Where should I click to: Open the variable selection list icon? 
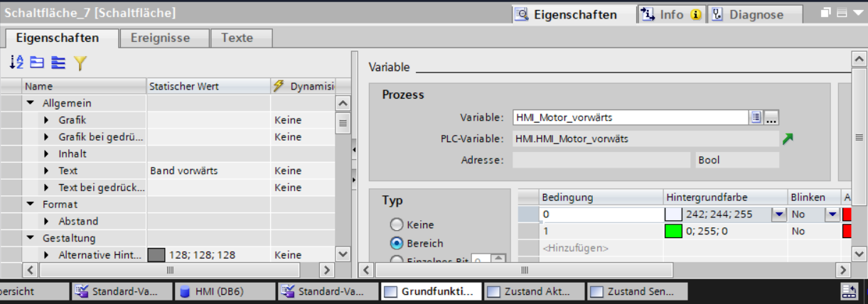(x=756, y=118)
